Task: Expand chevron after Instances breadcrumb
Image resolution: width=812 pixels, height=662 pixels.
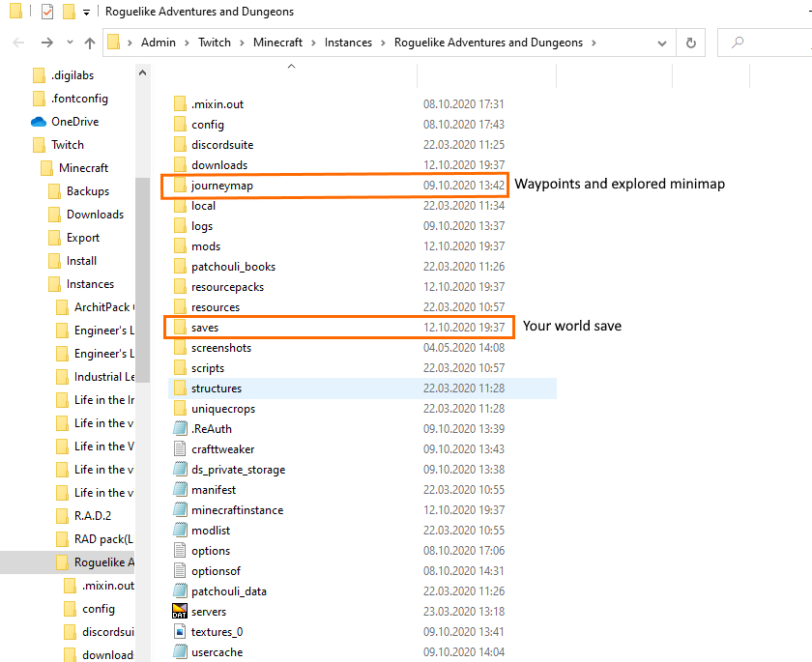Action: coord(383,43)
